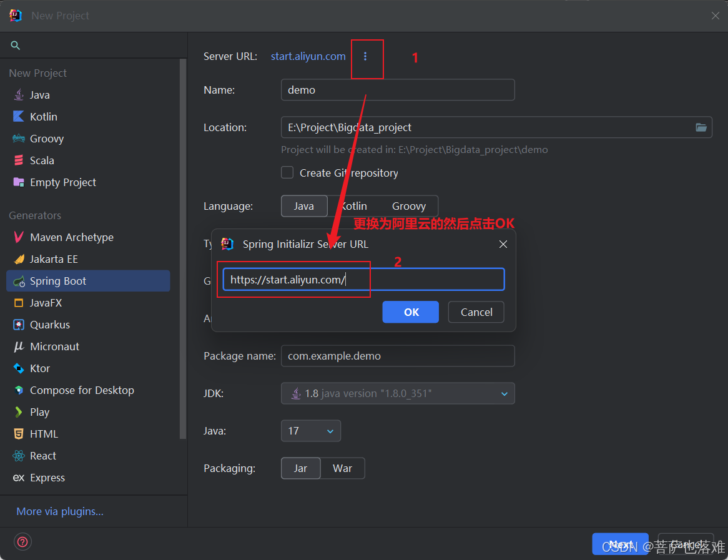Image resolution: width=728 pixels, height=560 pixels.
Task: Click the start.aliyun.com server link
Action: tap(308, 56)
